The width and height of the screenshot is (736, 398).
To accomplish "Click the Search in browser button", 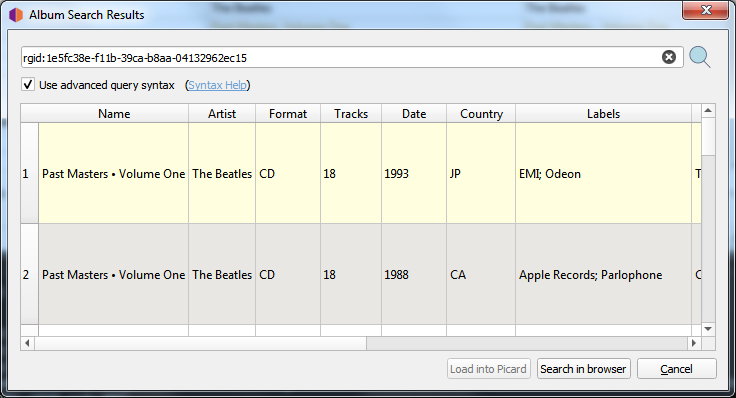I will (x=583, y=369).
